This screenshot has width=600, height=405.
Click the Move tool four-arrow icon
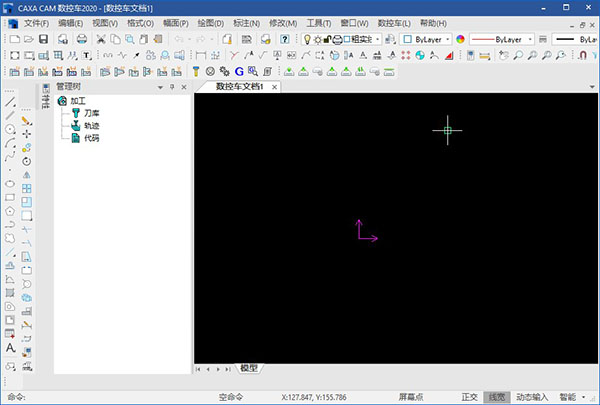click(26, 134)
